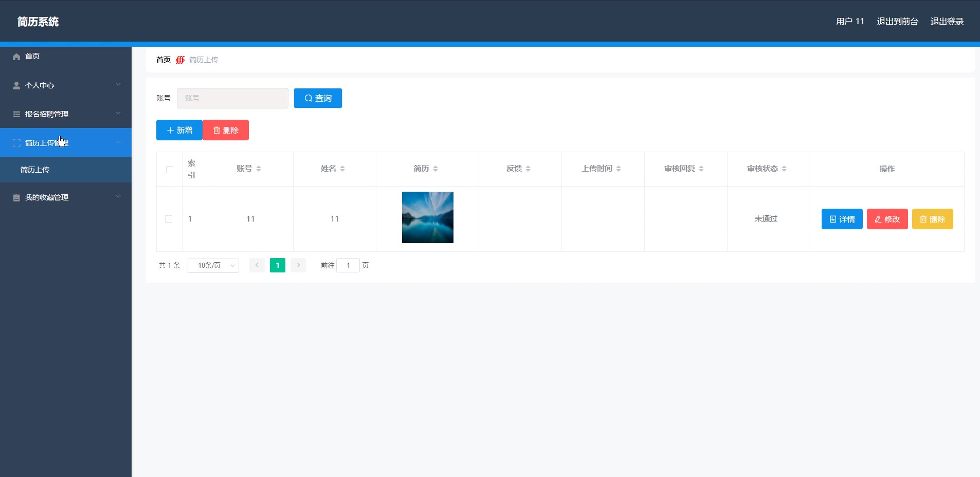Sort by 姓名 column arrows
Screen dimensions: 980x477
point(342,169)
